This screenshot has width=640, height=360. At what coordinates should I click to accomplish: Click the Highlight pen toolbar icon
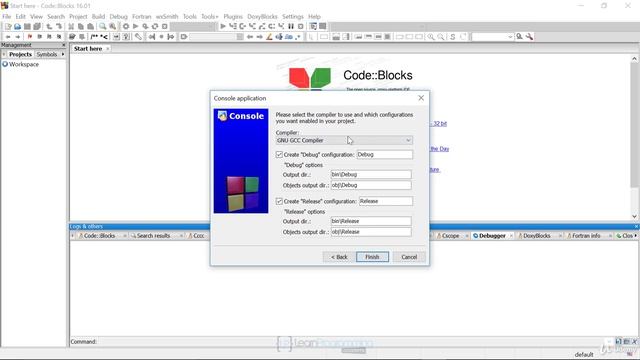pos(269,37)
